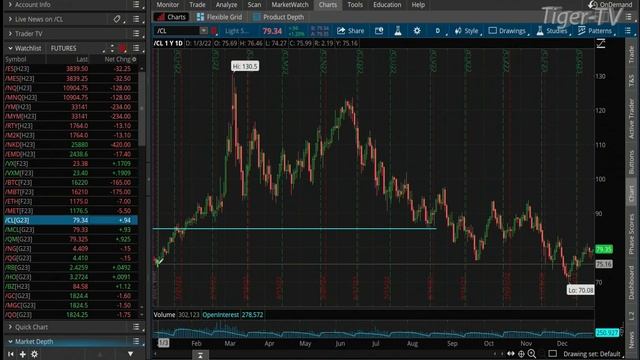
Task: Switch to Product Depth subtab
Action: tap(278, 17)
